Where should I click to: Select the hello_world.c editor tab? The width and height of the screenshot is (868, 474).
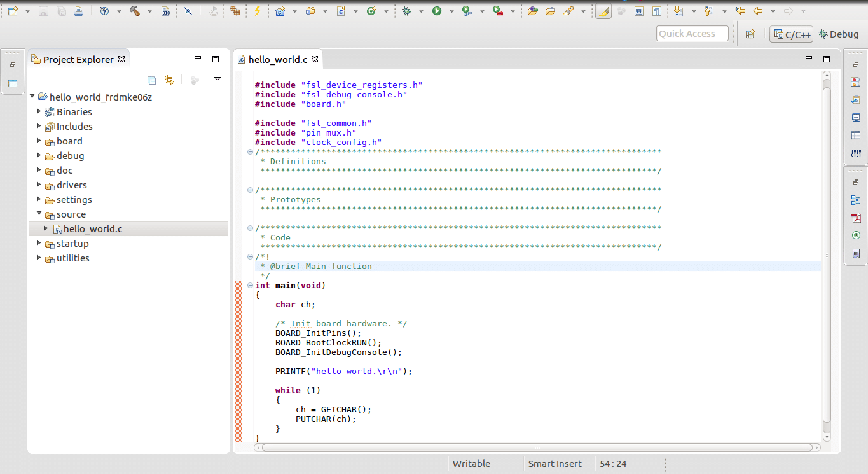tap(278, 60)
